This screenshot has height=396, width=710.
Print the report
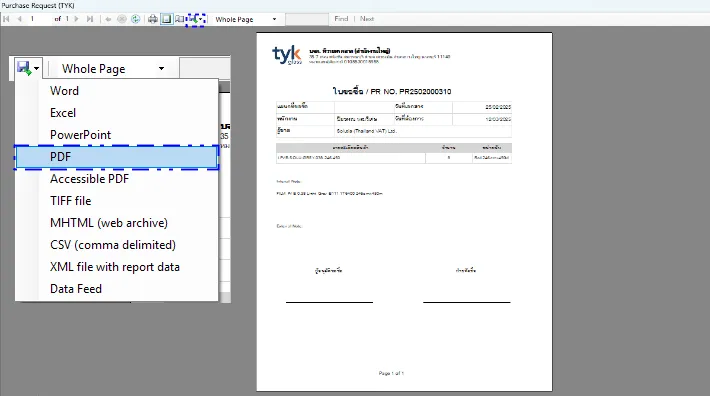153,19
